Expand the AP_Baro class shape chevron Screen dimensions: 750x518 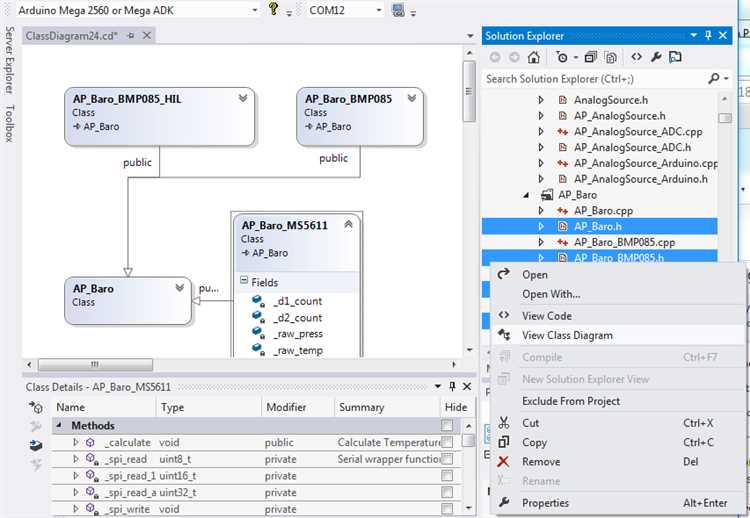[179, 287]
